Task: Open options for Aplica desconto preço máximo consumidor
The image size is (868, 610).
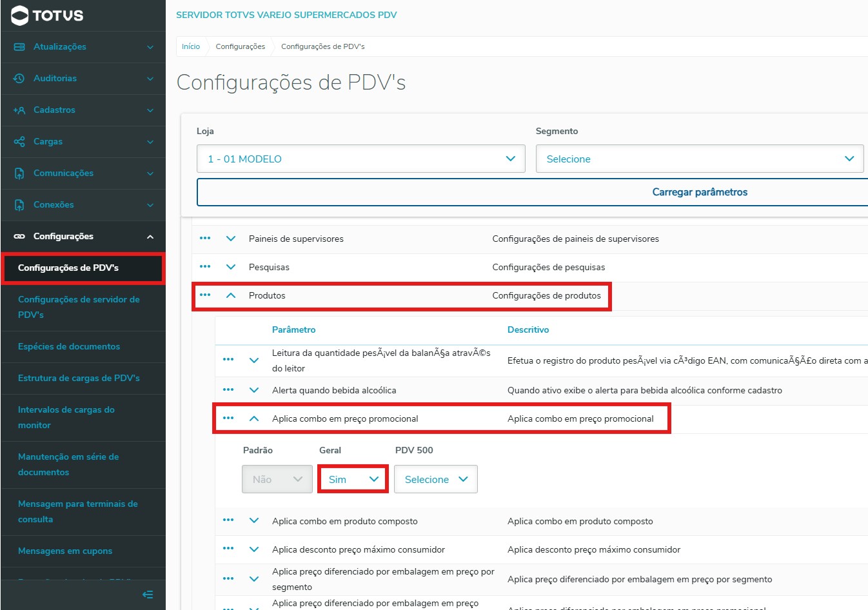Action: pos(228,549)
